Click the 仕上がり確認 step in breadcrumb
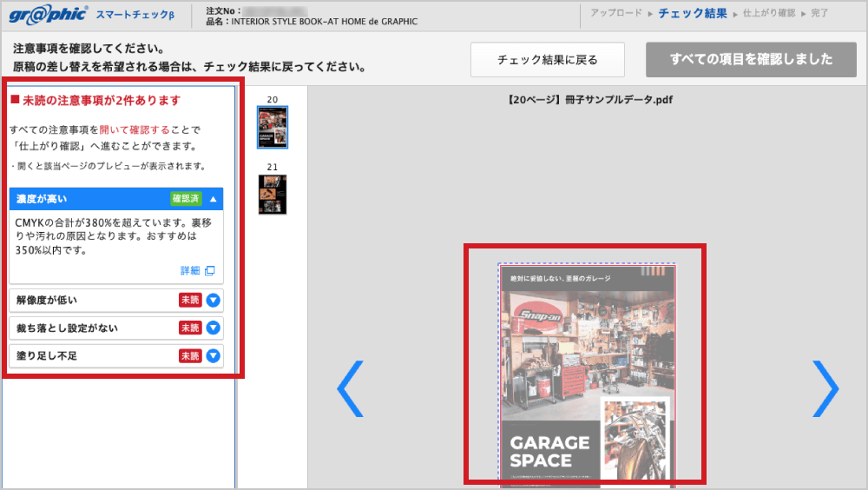The height and width of the screenshot is (490, 868). tap(769, 13)
